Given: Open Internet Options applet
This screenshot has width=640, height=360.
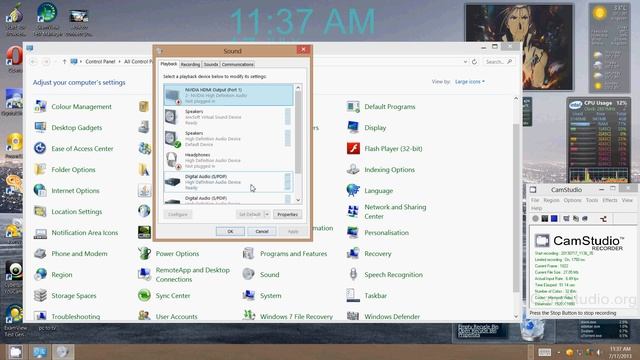Looking at the screenshot, I should 67,191.
